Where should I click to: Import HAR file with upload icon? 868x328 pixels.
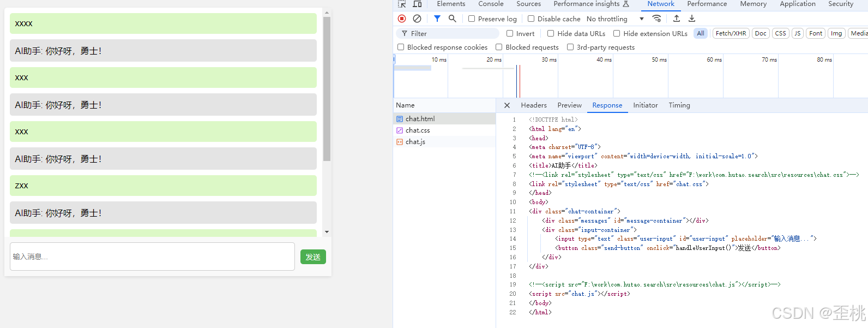click(677, 19)
